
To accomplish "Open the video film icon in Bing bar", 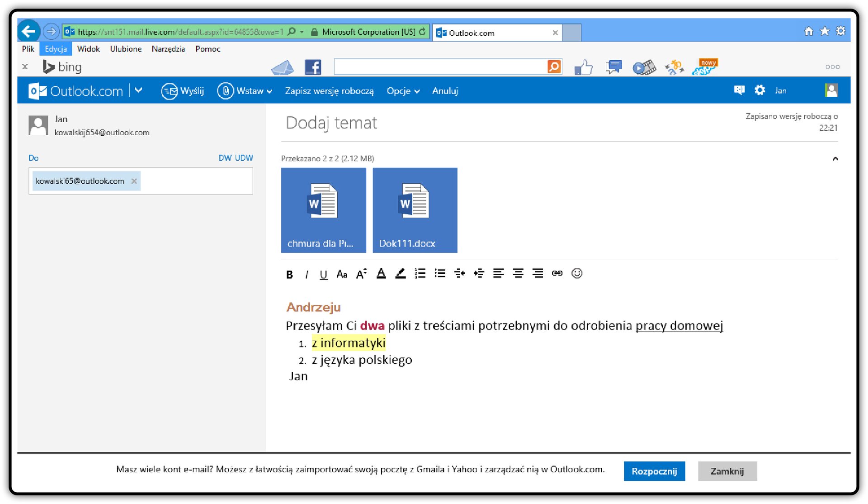I will point(644,67).
